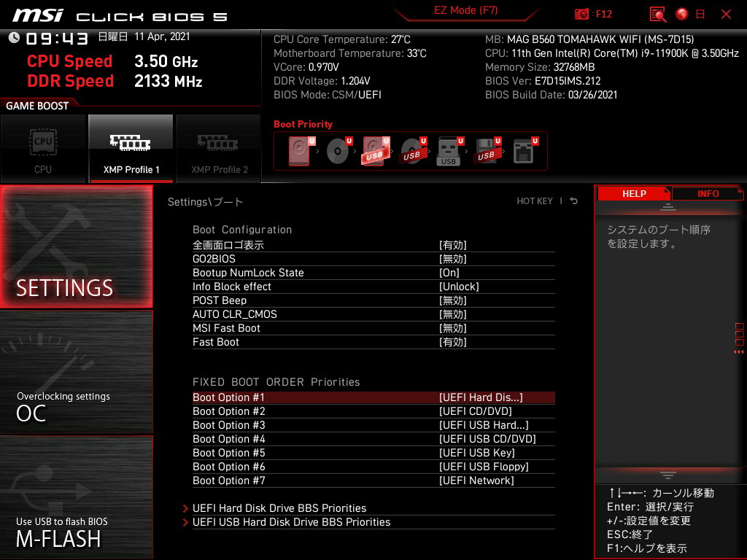747x560 pixels.
Task: Toggle the AUTO CLR_CMOS setting value
Action: pyautogui.click(x=452, y=314)
